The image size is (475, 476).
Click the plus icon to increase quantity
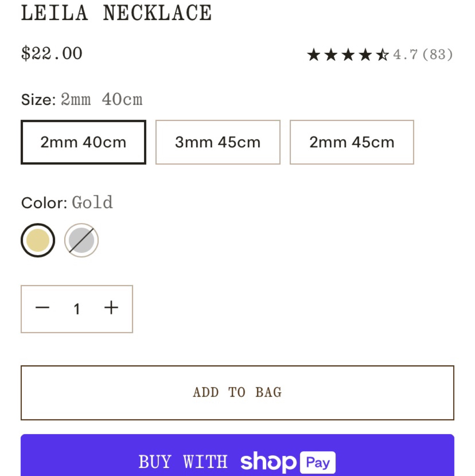click(x=111, y=307)
